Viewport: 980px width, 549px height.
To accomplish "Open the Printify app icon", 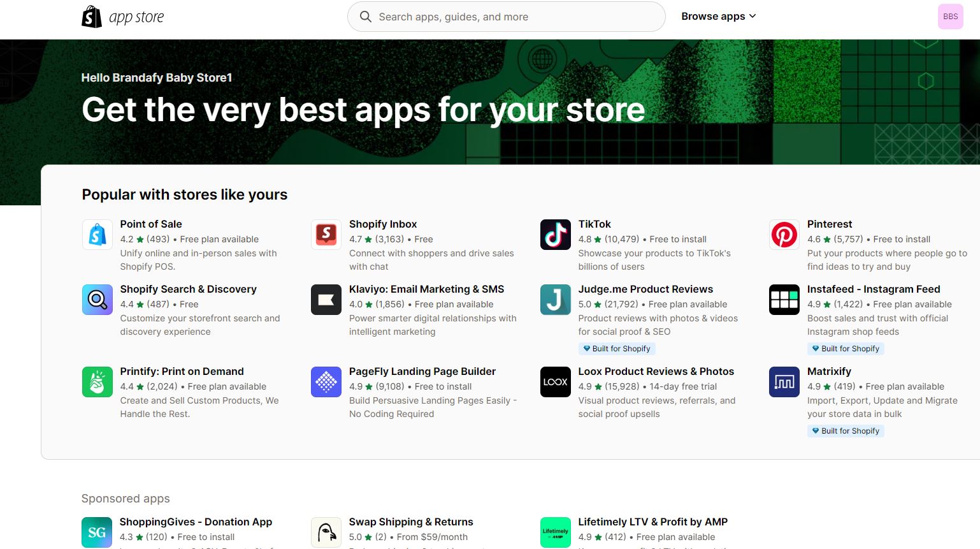I will (97, 382).
